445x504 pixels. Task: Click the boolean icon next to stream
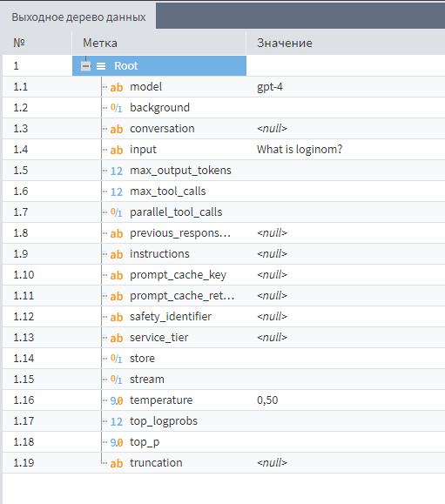pos(117,380)
